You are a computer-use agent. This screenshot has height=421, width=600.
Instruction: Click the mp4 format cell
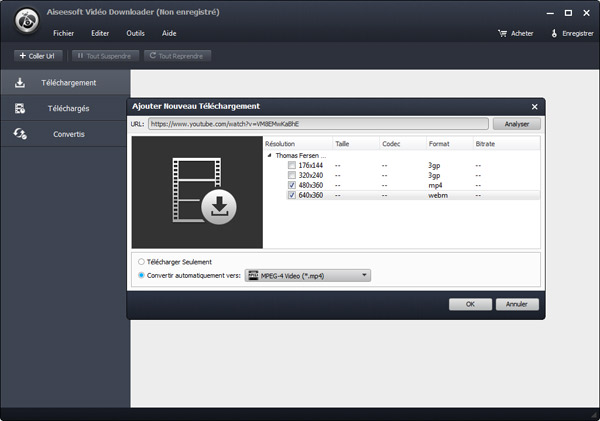tap(435, 185)
